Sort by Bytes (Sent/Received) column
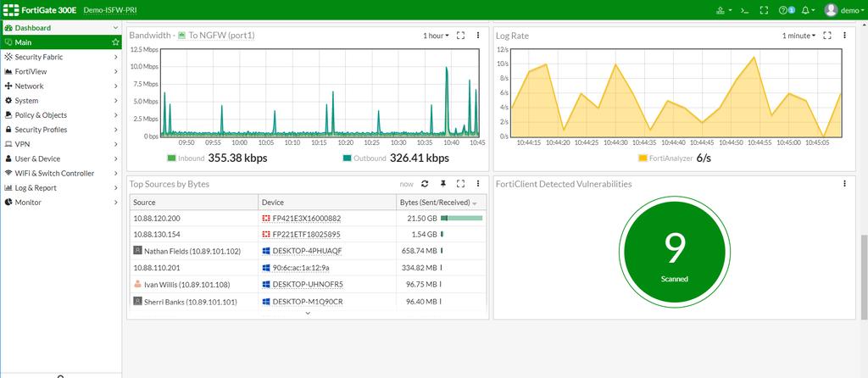Image resolution: width=868 pixels, height=378 pixels. pyautogui.click(x=441, y=203)
